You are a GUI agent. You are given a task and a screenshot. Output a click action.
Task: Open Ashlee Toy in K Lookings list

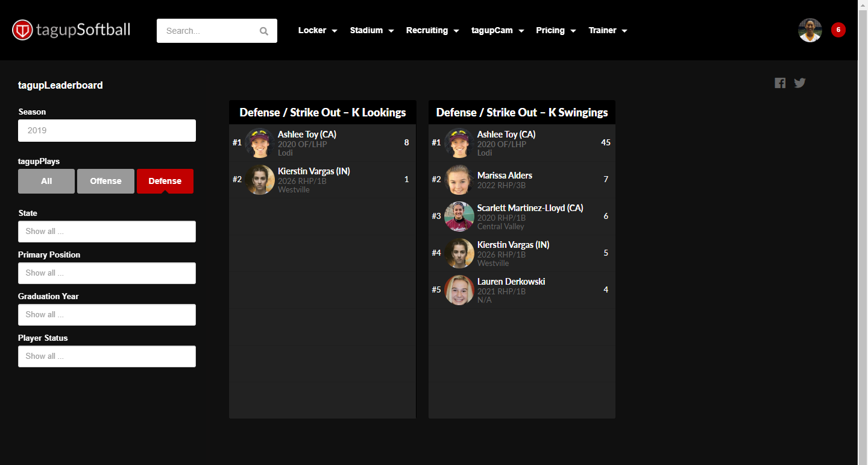(x=307, y=134)
